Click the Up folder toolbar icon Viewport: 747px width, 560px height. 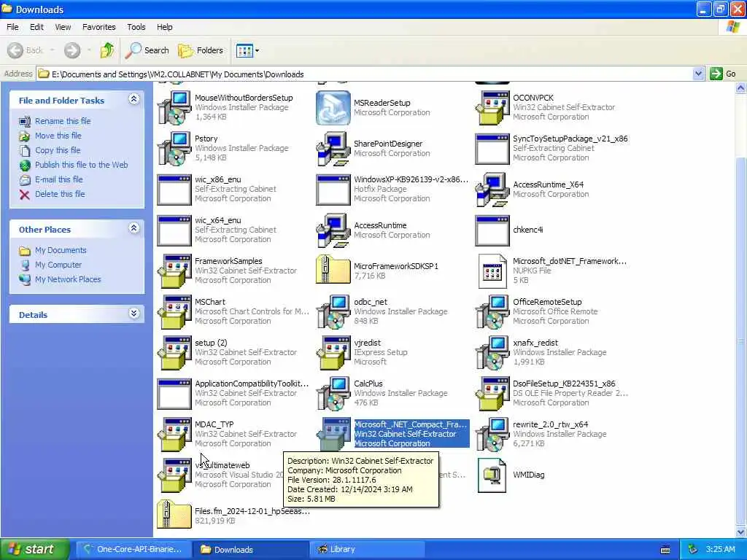tap(107, 50)
